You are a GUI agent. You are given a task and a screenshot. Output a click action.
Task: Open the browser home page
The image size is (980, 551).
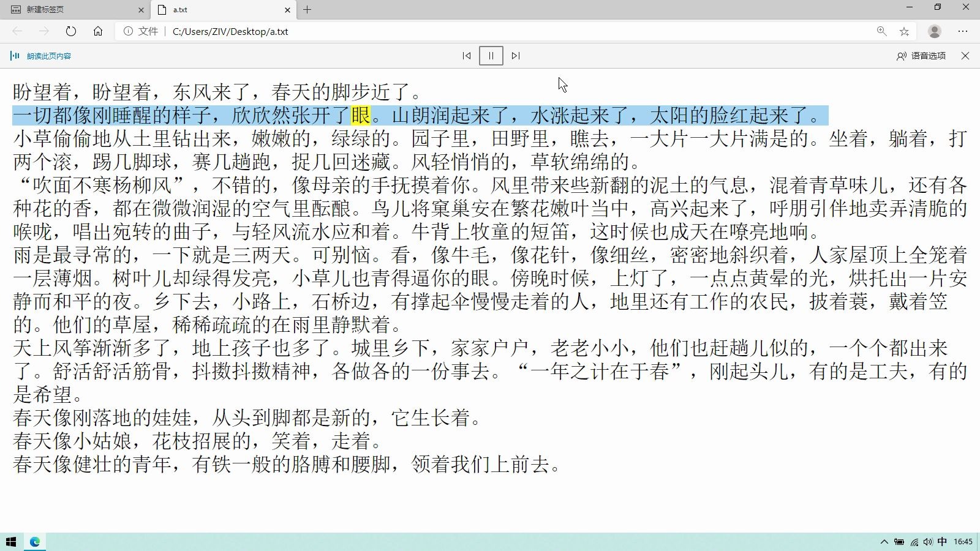tap(98, 31)
